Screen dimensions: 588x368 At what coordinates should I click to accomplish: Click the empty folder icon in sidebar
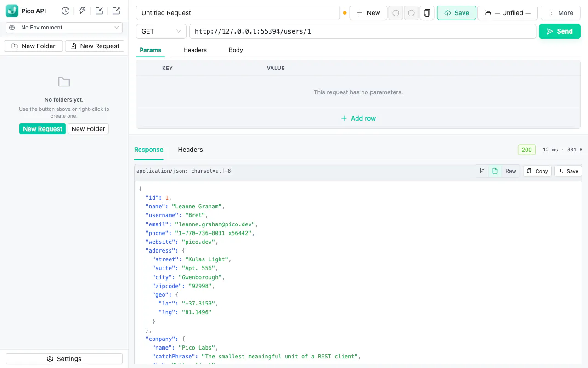[x=64, y=82]
